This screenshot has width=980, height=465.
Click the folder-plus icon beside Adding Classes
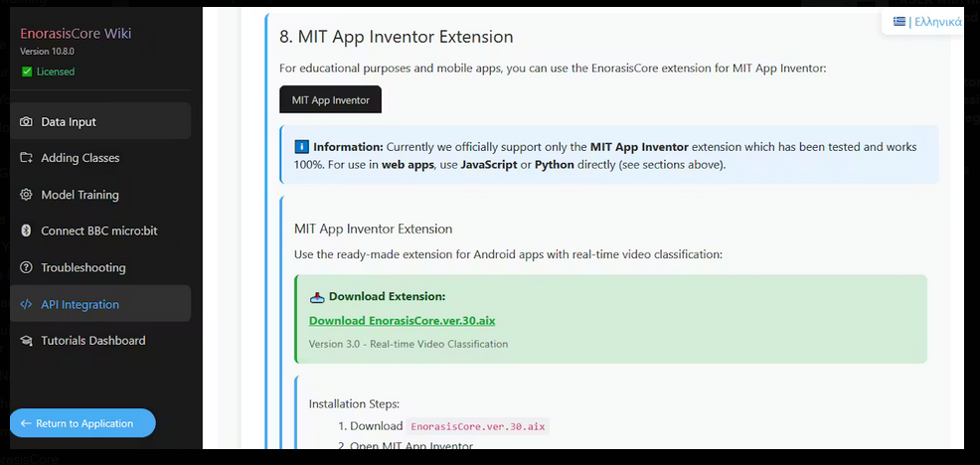(26, 158)
